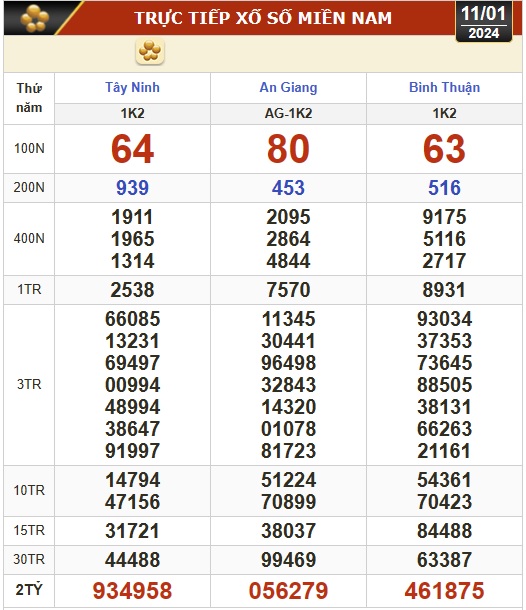Click An Giang number 32843

pyautogui.click(x=288, y=385)
